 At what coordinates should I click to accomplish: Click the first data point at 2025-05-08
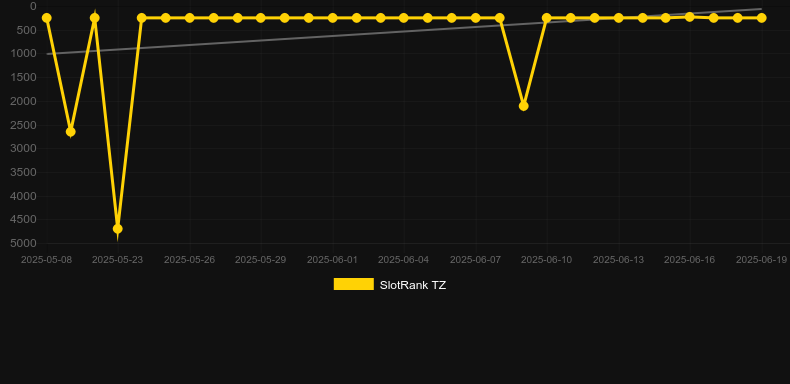pyautogui.click(x=46, y=18)
